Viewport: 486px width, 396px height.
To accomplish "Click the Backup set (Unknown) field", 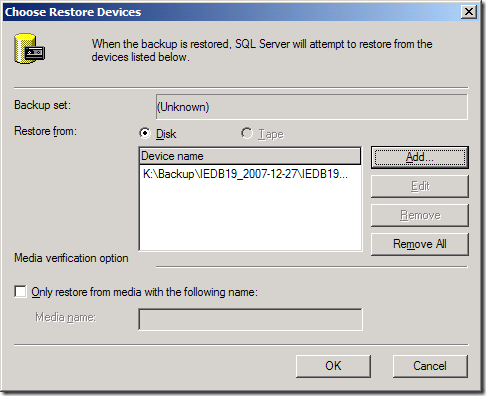I will 312,107.
